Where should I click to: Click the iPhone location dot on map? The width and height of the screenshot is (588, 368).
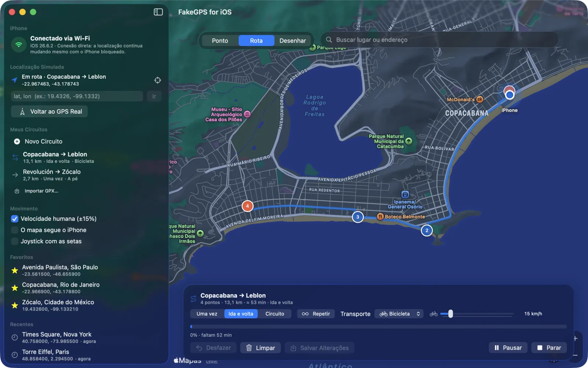(509, 95)
